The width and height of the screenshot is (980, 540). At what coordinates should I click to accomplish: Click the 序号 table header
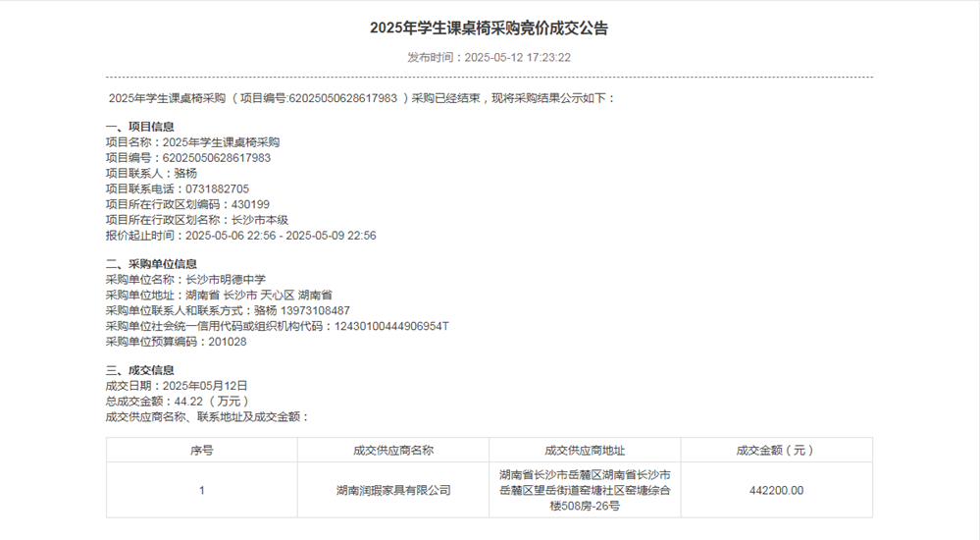tap(202, 451)
